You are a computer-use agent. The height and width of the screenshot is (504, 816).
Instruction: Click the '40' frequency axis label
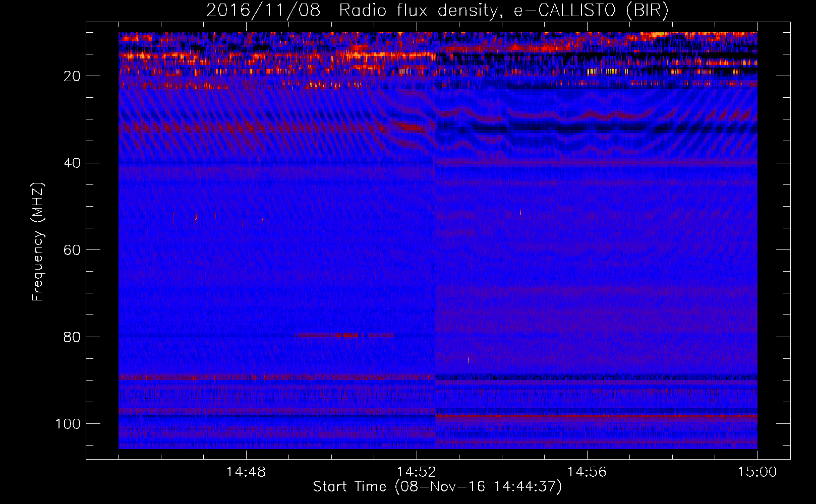[x=73, y=163]
